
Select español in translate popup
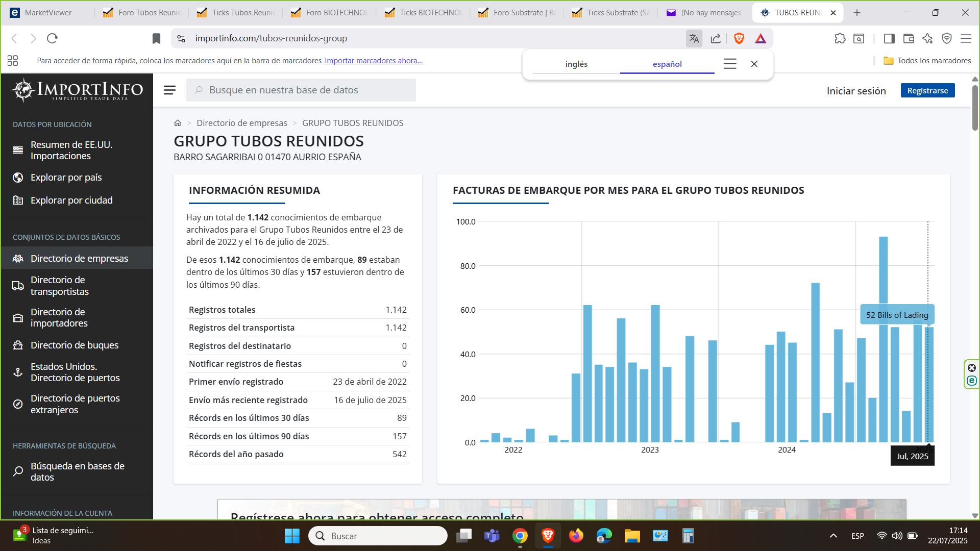pyautogui.click(x=667, y=64)
